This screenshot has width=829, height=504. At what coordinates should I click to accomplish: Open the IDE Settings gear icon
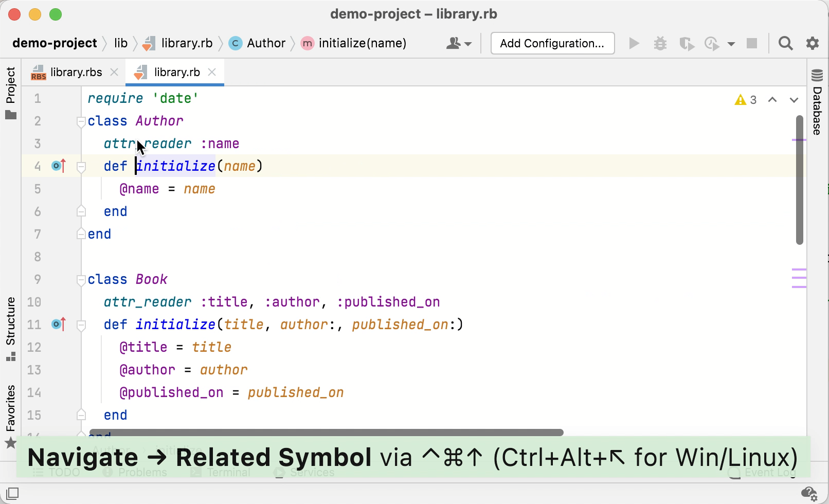click(812, 43)
